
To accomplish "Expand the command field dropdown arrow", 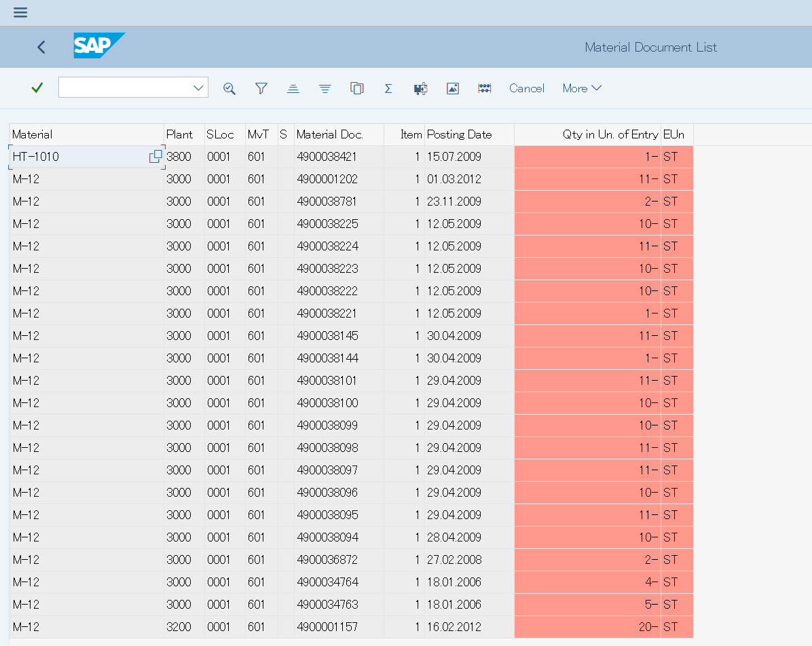I will coord(198,88).
